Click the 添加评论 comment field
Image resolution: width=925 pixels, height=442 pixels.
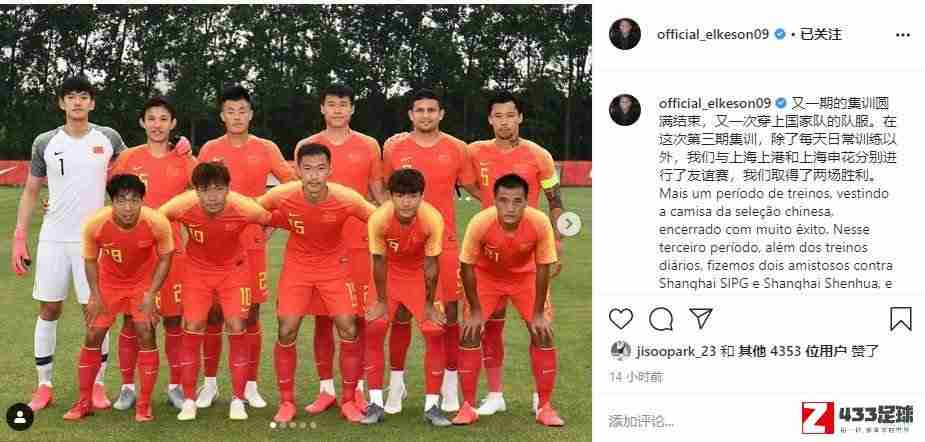point(641,421)
